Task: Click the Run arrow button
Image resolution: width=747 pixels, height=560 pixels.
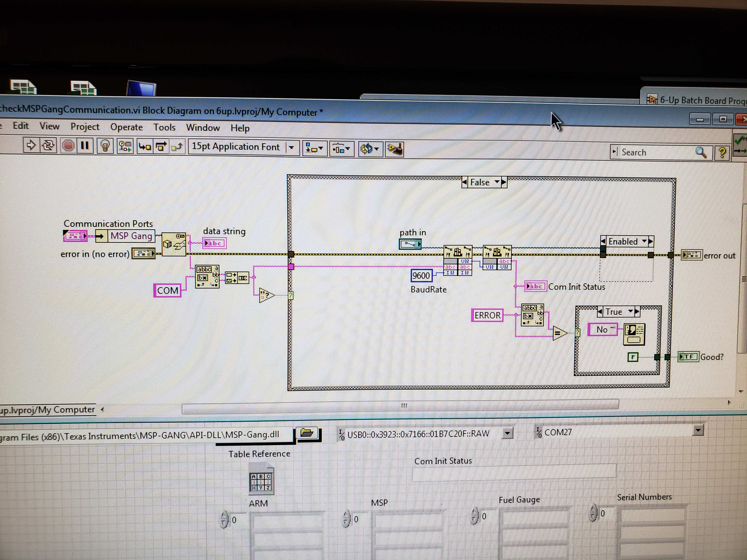Action: tap(31, 146)
